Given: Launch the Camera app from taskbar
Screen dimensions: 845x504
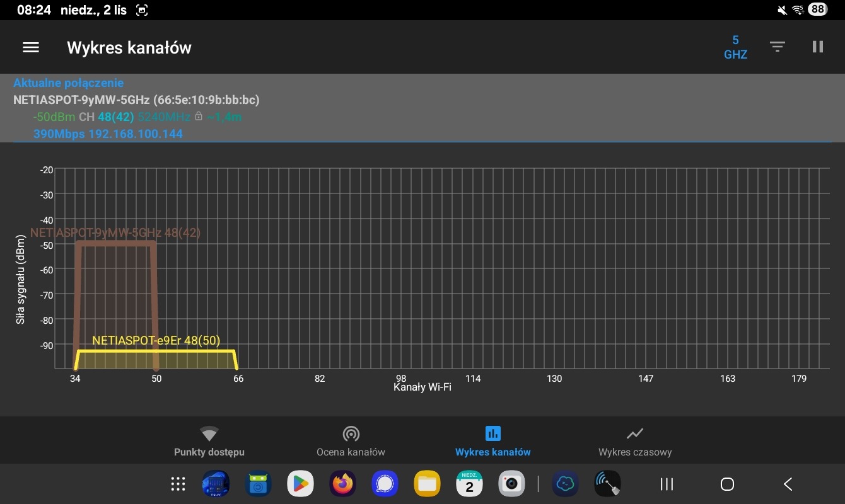Looking at the screenshot, I should (511, 484).
